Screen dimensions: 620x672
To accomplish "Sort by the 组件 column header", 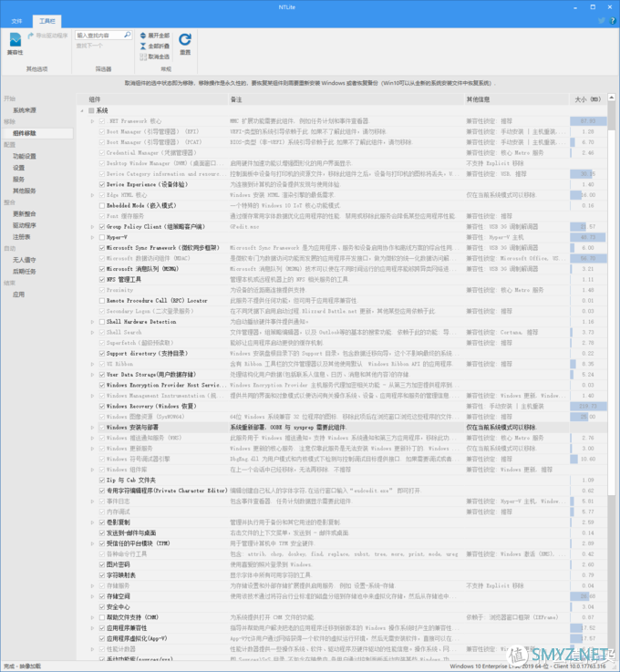I will pos(152,99).
